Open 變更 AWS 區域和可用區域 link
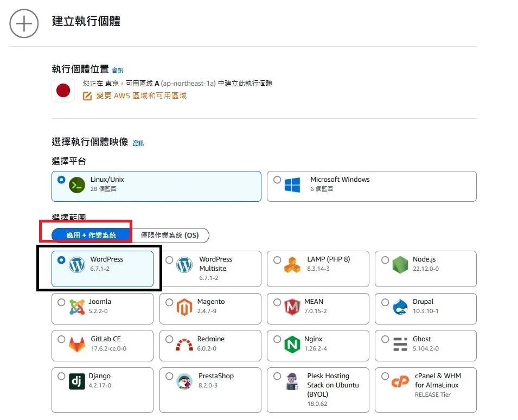This screenshot has height=420, width=518. tap(142, 96)
